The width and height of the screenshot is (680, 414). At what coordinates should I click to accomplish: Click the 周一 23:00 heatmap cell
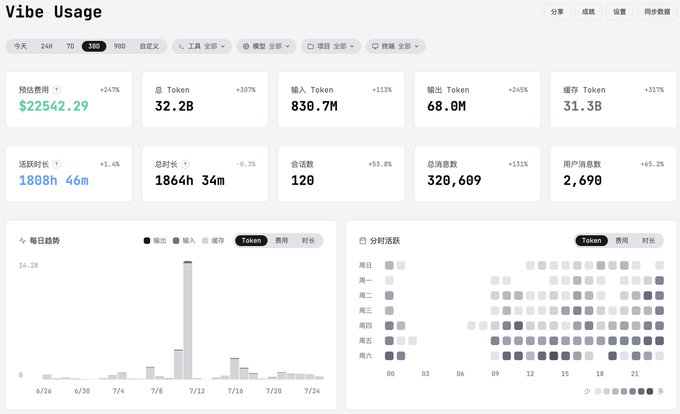tap(660, 280)
